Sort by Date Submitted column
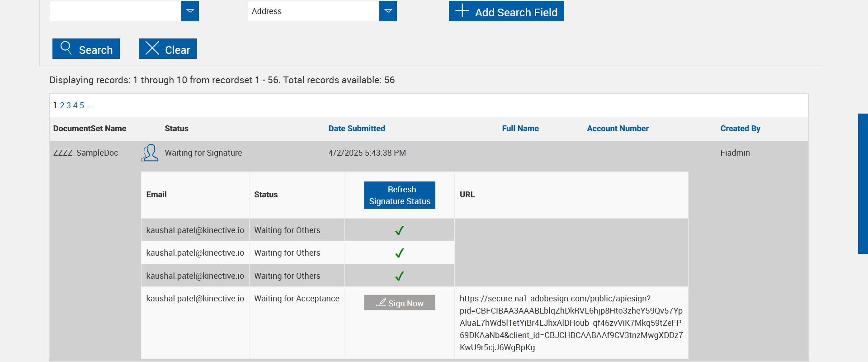The image size is (868, 362). coord(357,129)
